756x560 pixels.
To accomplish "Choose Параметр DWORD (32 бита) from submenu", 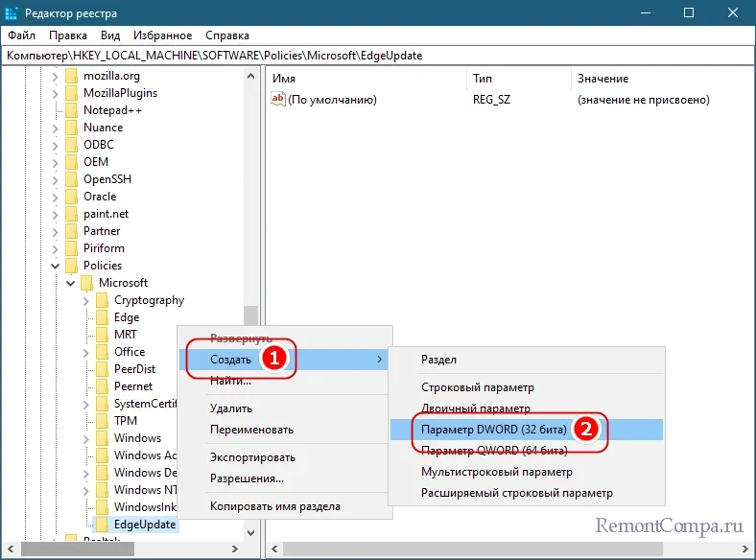I will 494,429.
